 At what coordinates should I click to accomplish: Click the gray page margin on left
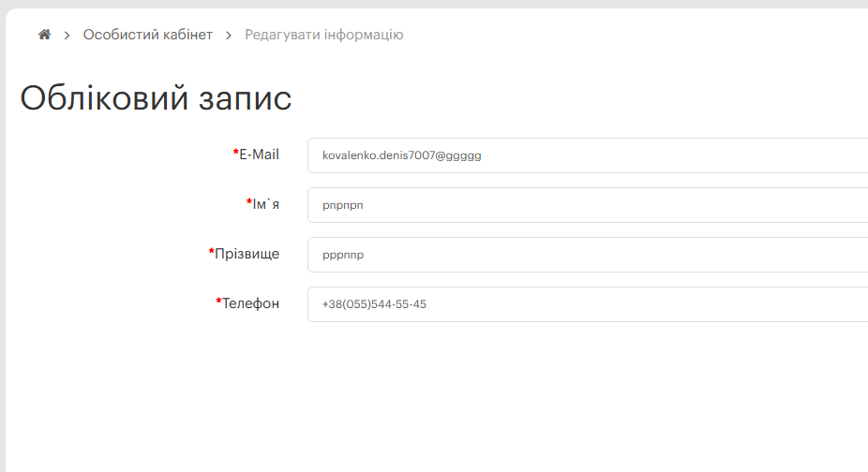point(3,234)
